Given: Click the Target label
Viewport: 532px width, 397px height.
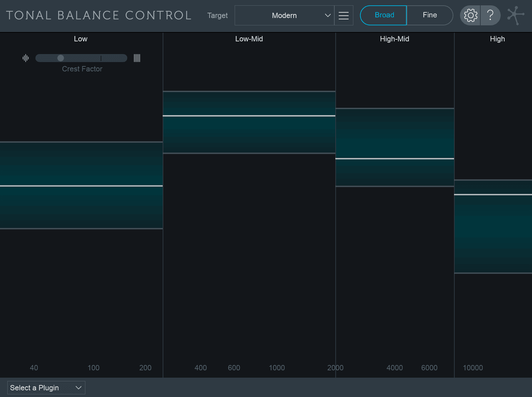Looking at the screenshot, I should click(x=217, y=15).
